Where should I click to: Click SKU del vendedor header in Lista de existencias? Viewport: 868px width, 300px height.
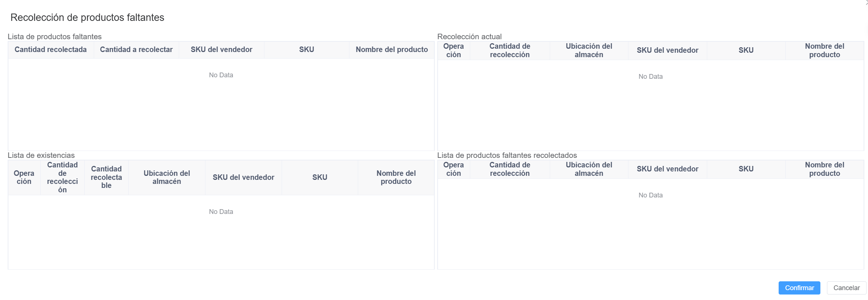[x=243, y=177]
